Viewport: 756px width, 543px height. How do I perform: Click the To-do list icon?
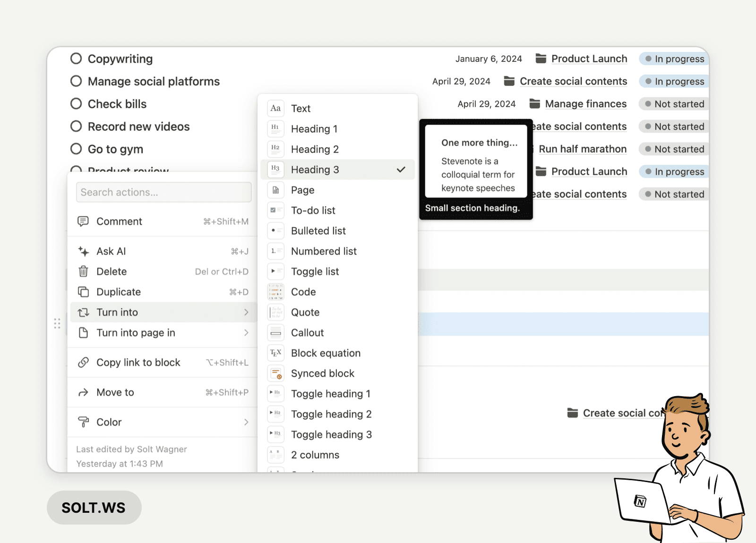tap(275, 210)
